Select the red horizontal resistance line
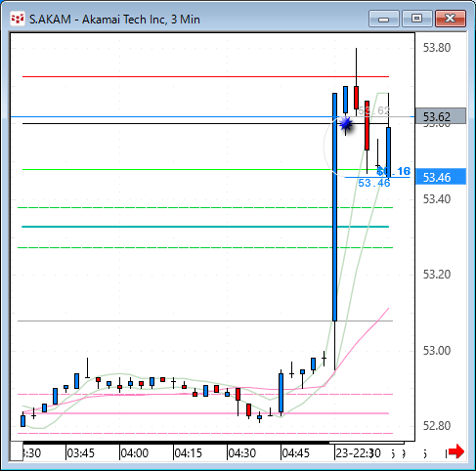Viewport: 476px width, 471px height. click(x=205, y=77)
